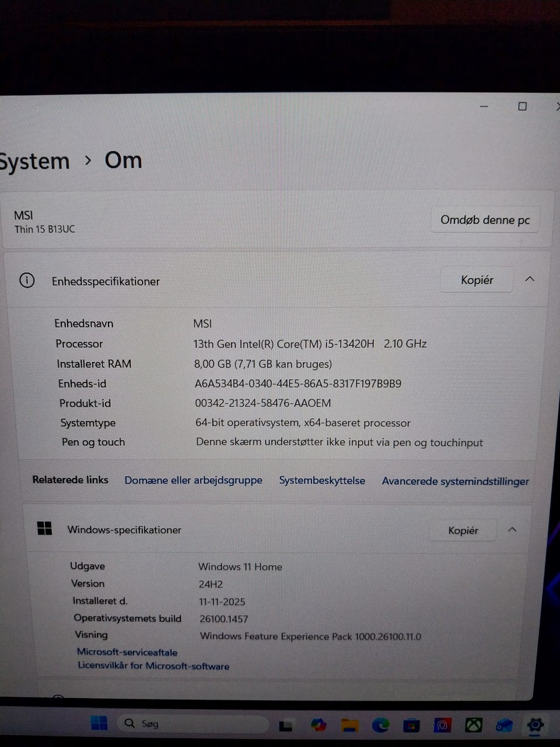Open Task View from the taskbar
This screenshot has width=560, height=747.
[286, 725]
